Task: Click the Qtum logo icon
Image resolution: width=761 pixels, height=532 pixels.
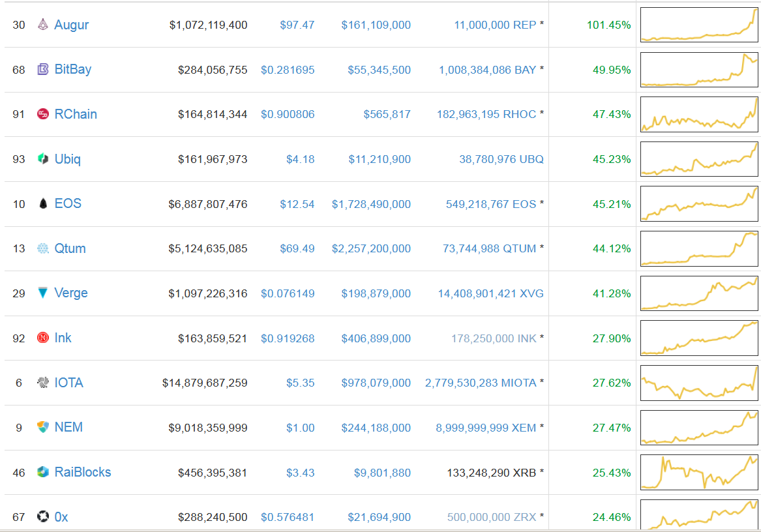Action: pos(42,248)
